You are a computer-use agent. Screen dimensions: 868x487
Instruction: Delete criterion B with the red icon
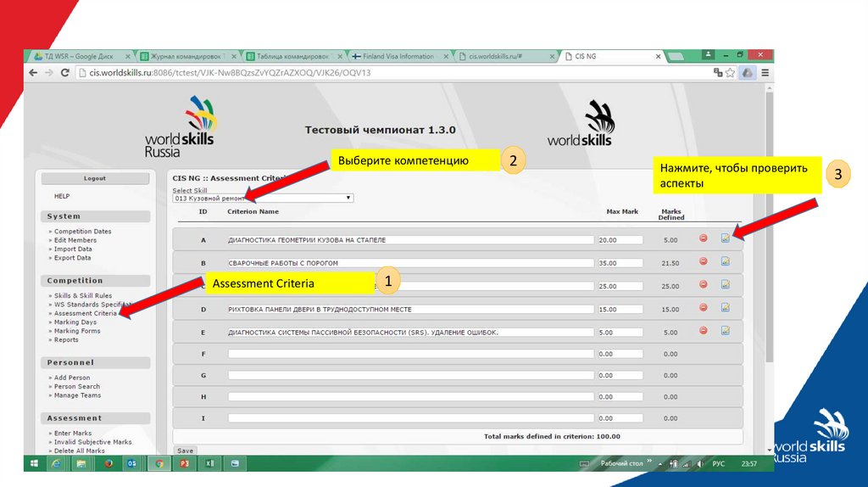click(x=703, y=261)
